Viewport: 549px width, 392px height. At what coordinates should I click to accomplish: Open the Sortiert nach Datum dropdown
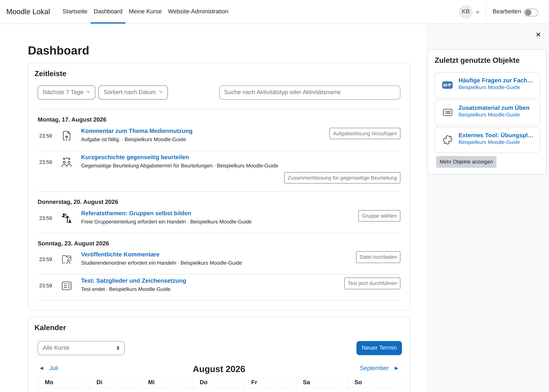click(133, 93)
